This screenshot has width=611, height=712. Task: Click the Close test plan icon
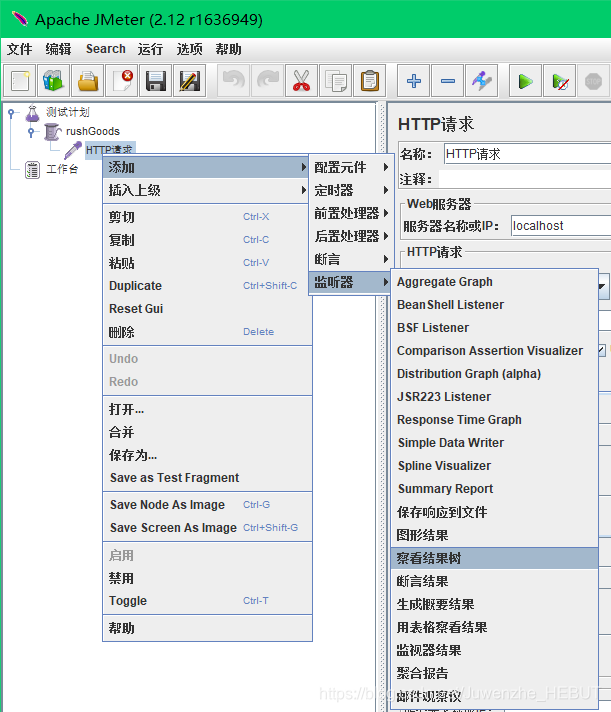[122, 81]
